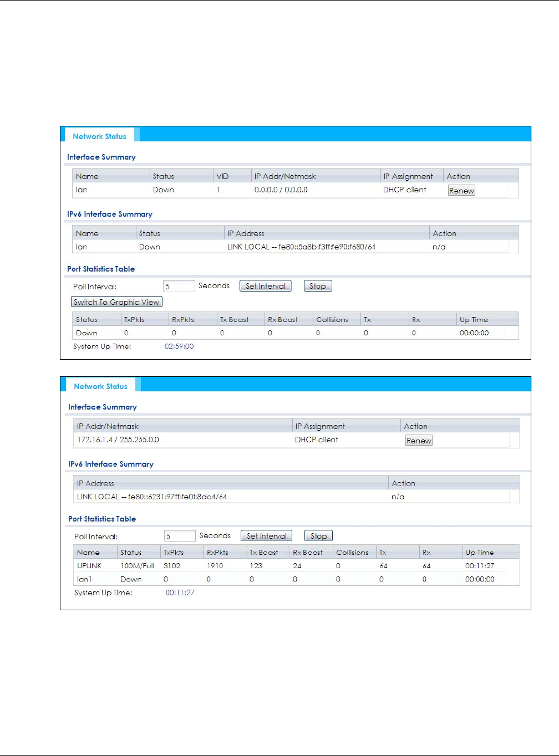Image resolution: width=559 pixels, height=756 pixels.
Task: Open the upper Network Status tab
Action: 100,136
